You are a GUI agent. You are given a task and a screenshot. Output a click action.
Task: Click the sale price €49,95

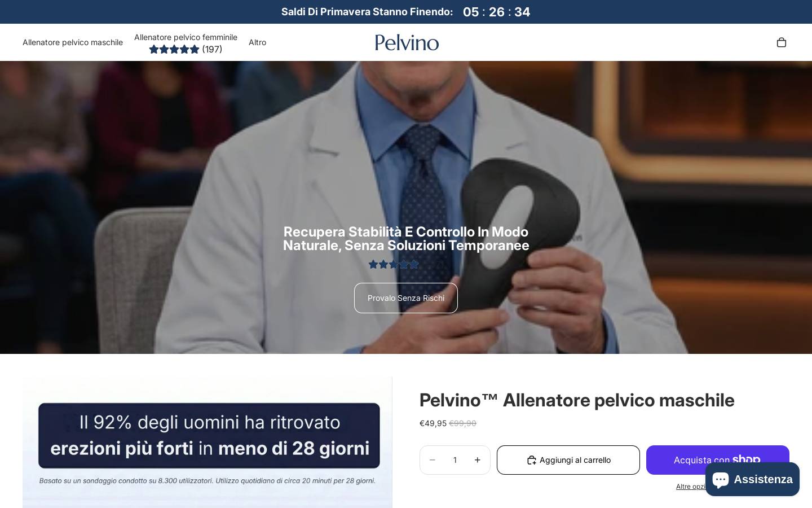pyautogui.click(x=433, y=423)
